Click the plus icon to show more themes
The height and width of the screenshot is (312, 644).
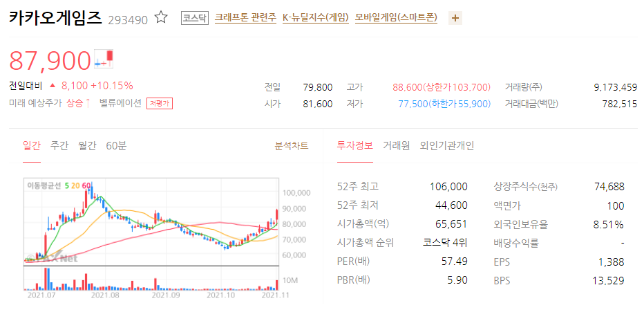455,18
